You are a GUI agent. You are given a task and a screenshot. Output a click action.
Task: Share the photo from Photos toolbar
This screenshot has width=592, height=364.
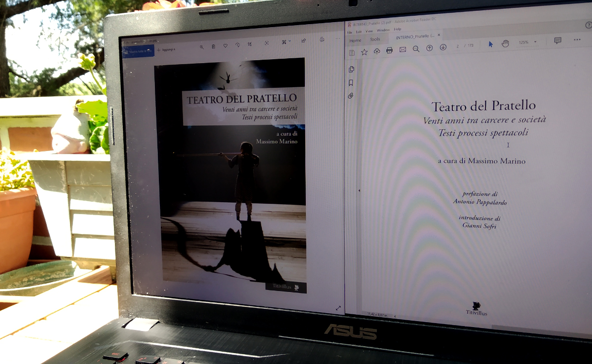[x=303, y=41]
